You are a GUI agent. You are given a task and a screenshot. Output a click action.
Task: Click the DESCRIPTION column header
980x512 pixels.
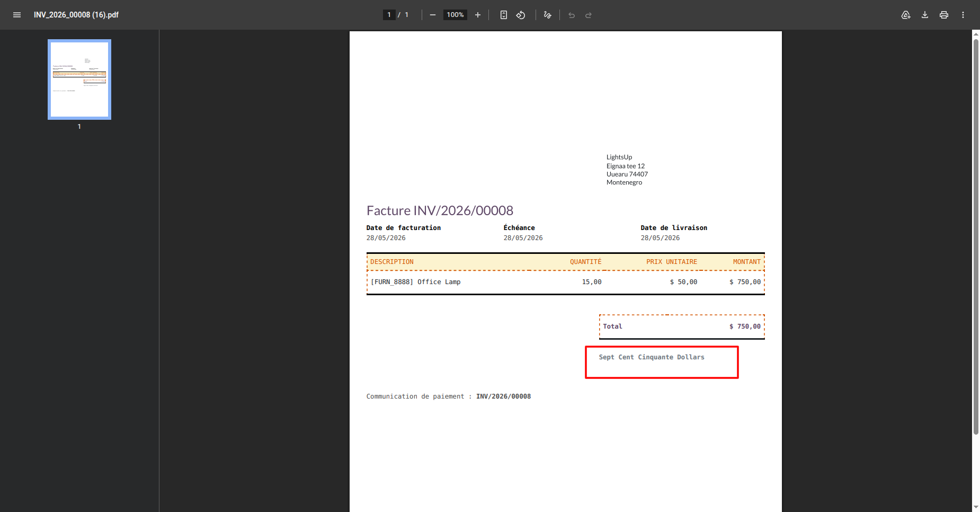coord(392,262)
